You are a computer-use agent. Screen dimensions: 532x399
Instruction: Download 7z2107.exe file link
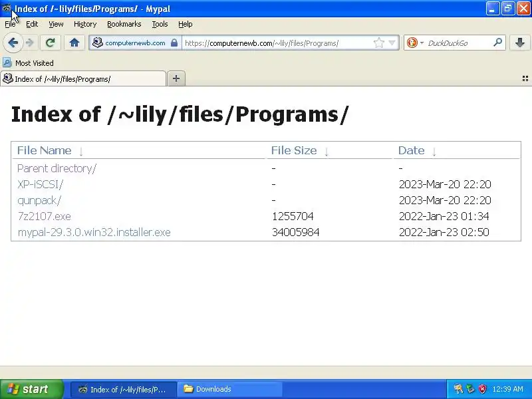[x=44, y=216]
